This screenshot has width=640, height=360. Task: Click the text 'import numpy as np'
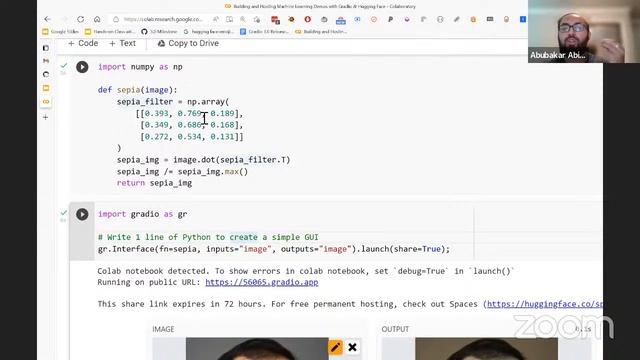[x=140, y=67]
